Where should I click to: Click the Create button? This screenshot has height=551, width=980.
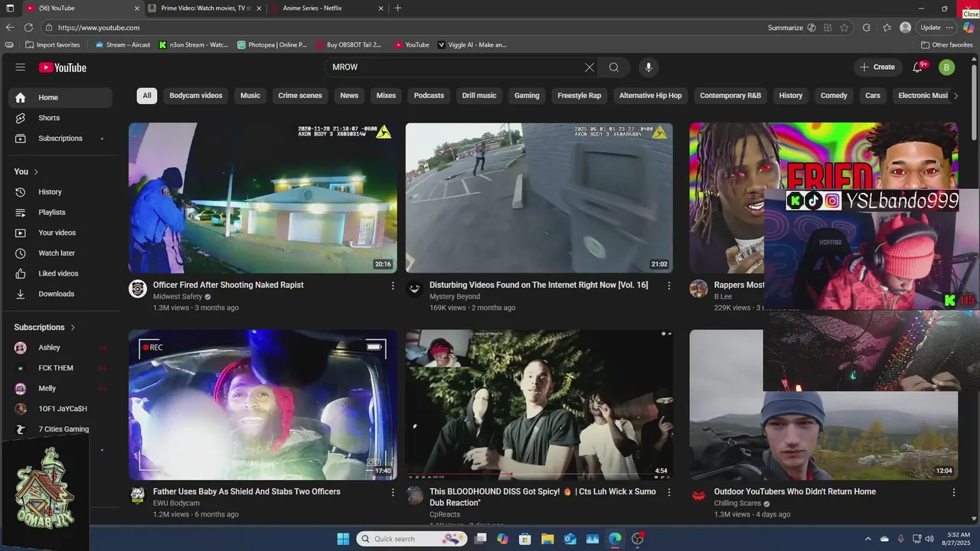click(x=877, y=67)
